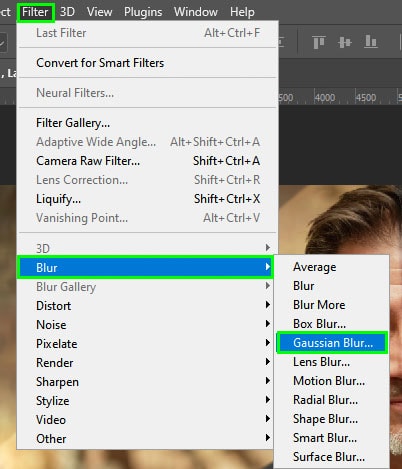Choose Motion Blur...
The width and height of the screenshot is (402, 469).
click(332, 381)
